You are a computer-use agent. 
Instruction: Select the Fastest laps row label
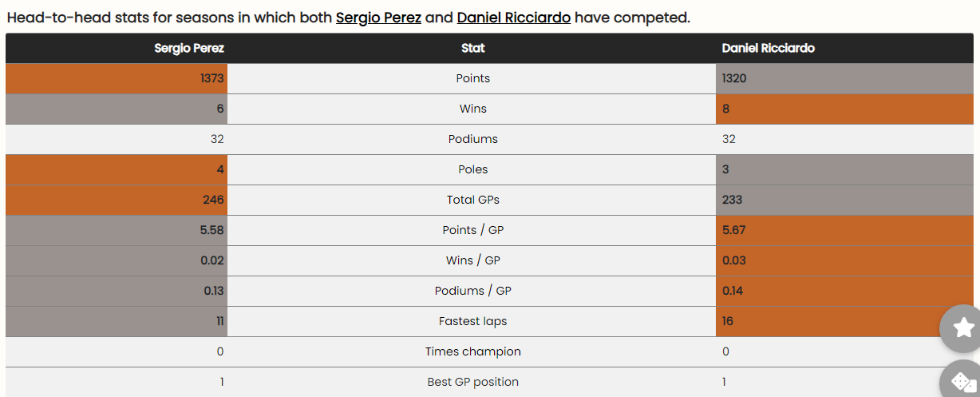coord(472,321)
